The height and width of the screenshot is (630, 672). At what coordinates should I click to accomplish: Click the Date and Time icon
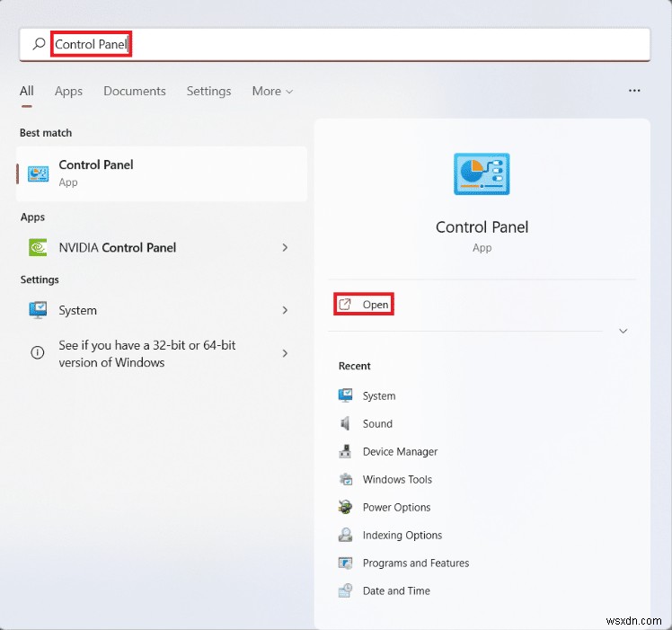pyautogui.click(x=345, y=590)
